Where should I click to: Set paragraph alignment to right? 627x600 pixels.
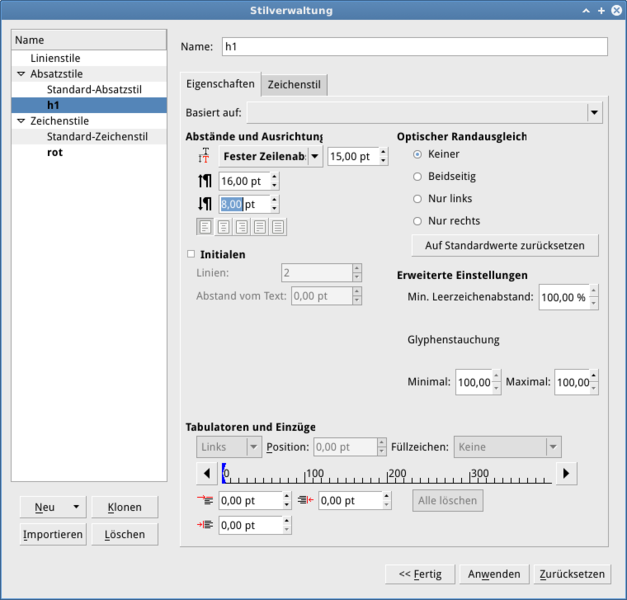tap(241, 227)
